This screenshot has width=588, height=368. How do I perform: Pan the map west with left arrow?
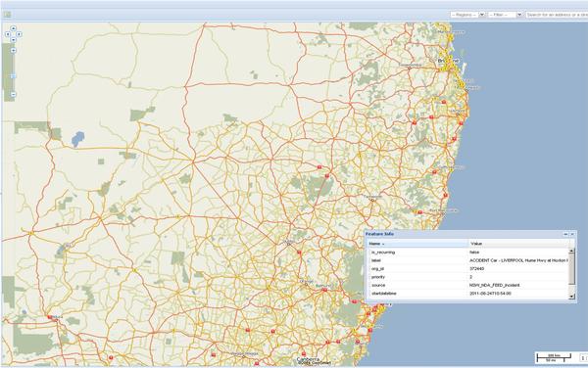(x=8, y=34)
